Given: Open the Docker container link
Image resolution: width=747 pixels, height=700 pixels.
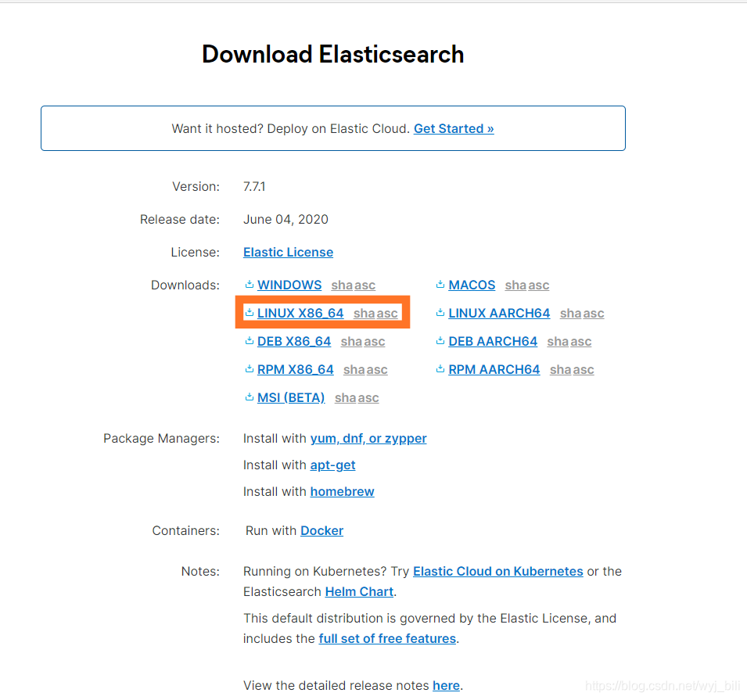Looking at the screenshot, I should coord(321,530).
